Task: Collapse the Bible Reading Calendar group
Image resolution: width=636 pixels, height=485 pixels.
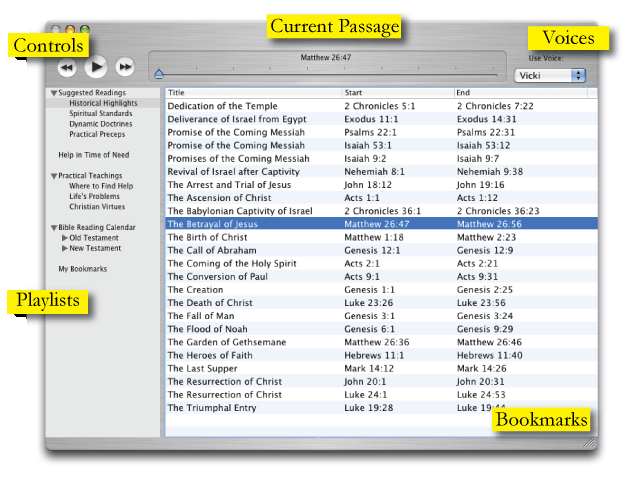Action: point(53,228)
